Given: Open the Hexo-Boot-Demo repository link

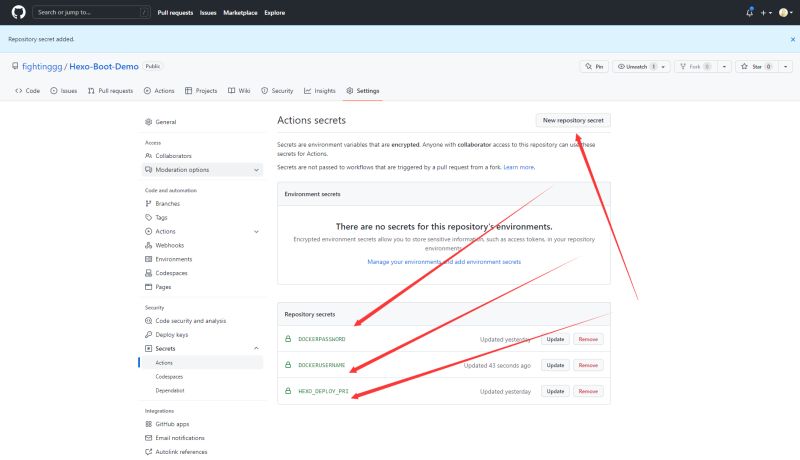Looking at the screenshot, I should (x=104, y=66).
